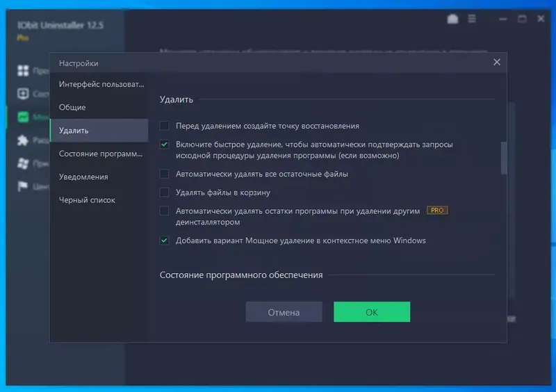
Task: Toggle auto-remove leftovers by other uninstaller checkbox
Action: coord(164,211)
